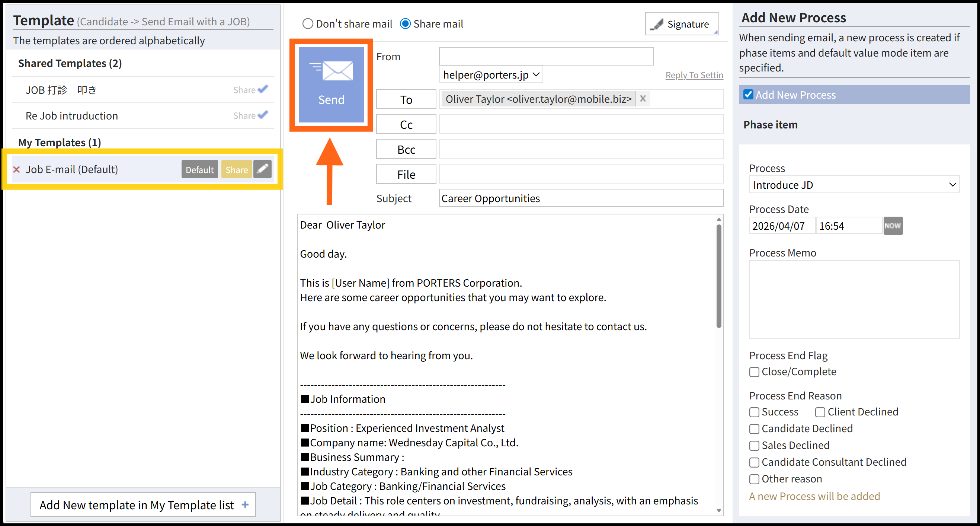Click the Send envelope button
This screenshot has width=980, height=526.
(x=331, y=85)
